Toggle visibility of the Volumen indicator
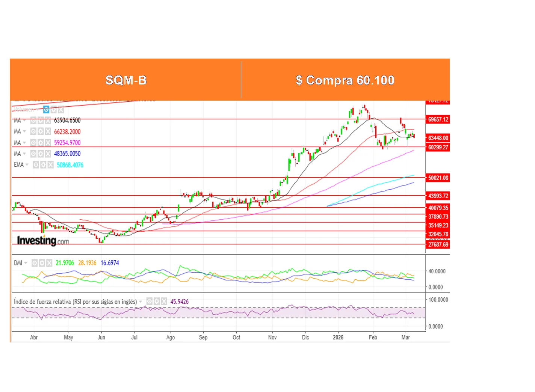The width and height of the screenshot is (535, 392). pos(46,110)
